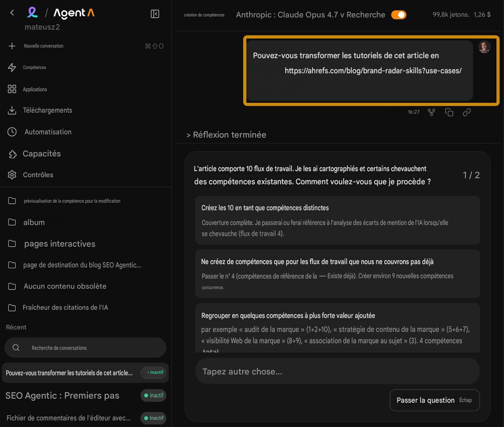
Task: Click the Tapez autre chose input
Action: pyautogui.click(x=338, y=371)
